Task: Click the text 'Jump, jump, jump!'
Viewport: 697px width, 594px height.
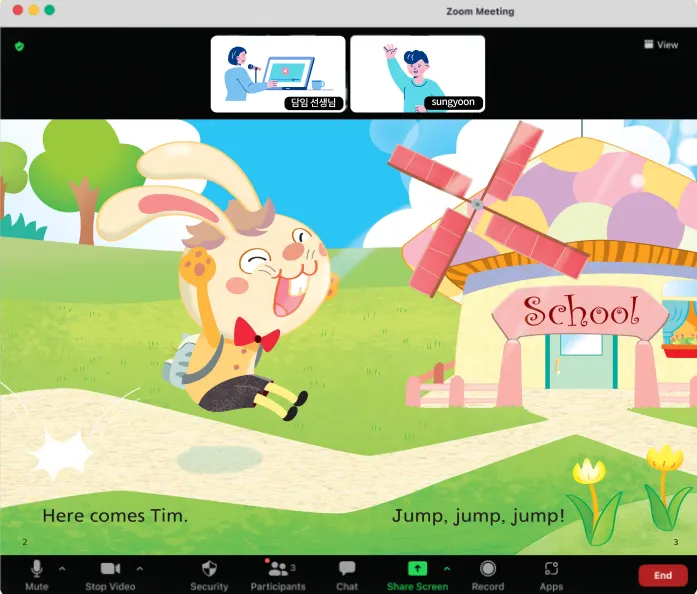Action: point(478,517)
